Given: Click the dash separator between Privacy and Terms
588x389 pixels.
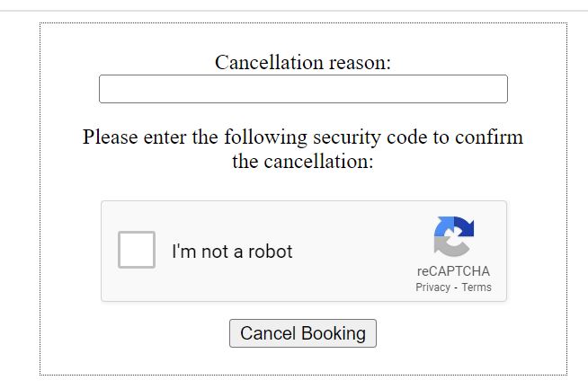Looking at the screenshot, I should click(x=456, y=287).
